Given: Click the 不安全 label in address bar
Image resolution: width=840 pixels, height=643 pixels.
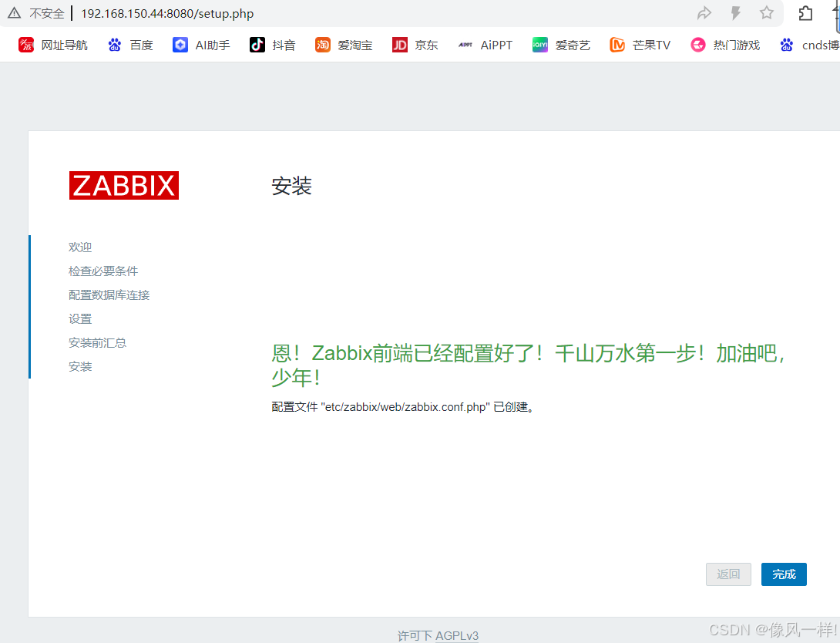Looking at the screenshot, I should pos(47,13).
